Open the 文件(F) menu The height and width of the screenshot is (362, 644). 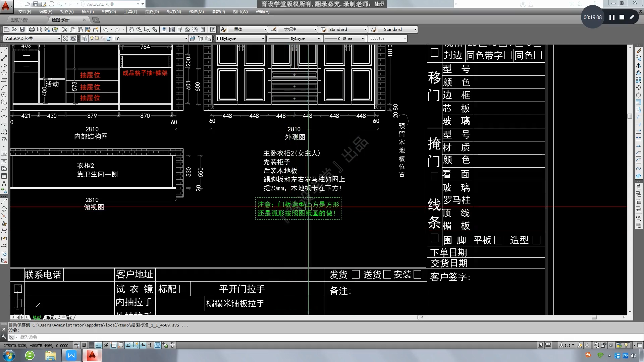click(25, 11)
